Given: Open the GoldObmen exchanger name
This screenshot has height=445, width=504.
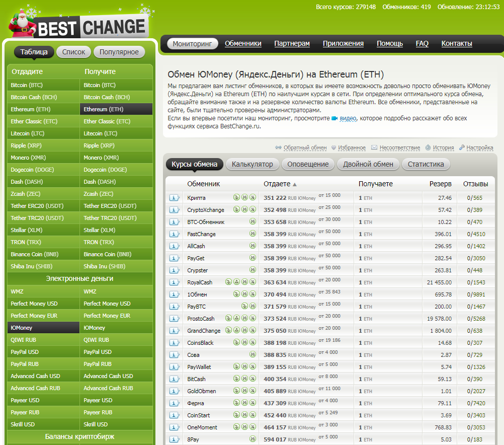Looking at the screenshot, I should click(x=202, y=391).
